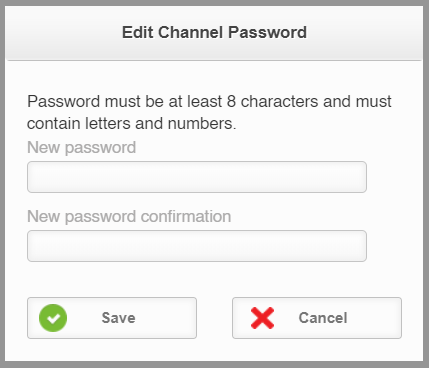The image size is (429, 368).
Task: Click the 'New password confirmation' label text
Action: (129, 217)
